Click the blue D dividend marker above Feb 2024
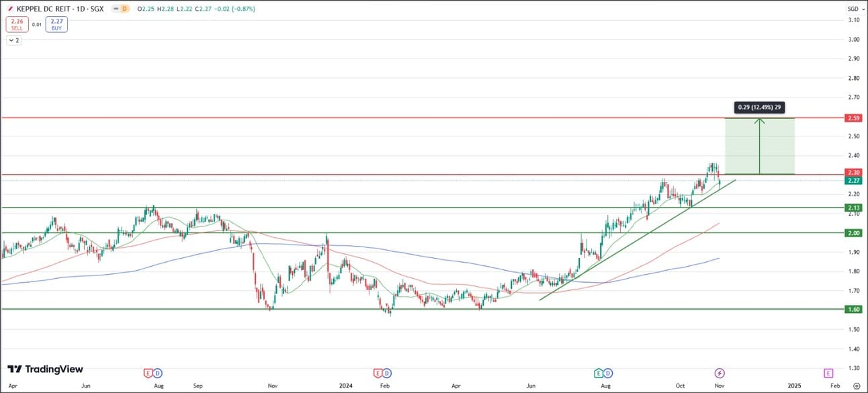Screen dimensions: 868x393 387,373
